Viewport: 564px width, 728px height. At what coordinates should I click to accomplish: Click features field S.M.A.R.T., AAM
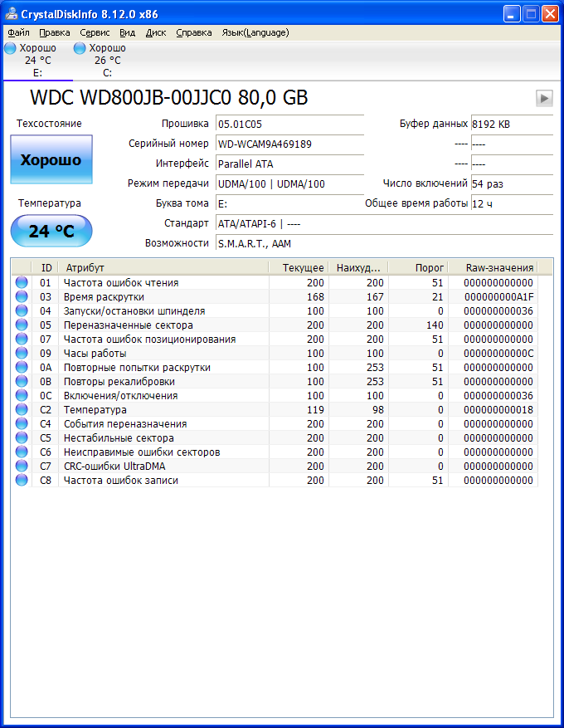pyautogui.click(x=384, y=244)
